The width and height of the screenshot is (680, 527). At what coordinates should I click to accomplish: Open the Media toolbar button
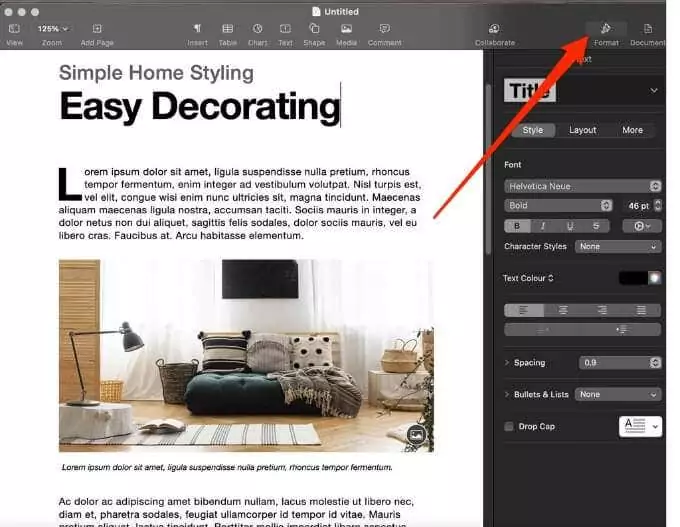coord(346,34)
